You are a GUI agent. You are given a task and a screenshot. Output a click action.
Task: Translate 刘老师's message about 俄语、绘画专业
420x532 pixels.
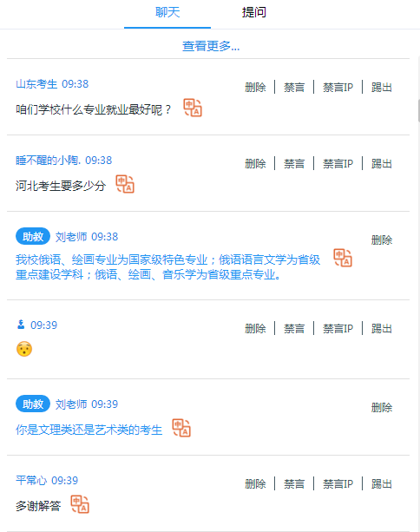(x=343, y=258)
